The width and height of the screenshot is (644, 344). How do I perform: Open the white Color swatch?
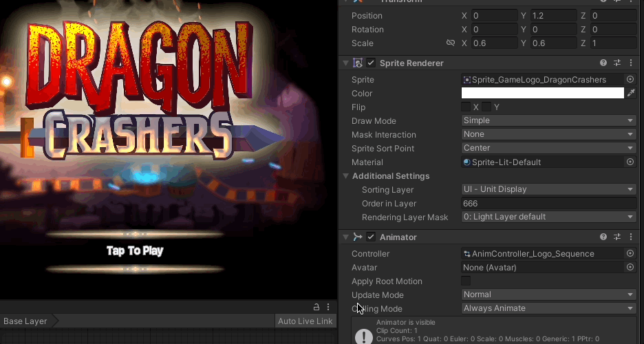pos(543,93)
